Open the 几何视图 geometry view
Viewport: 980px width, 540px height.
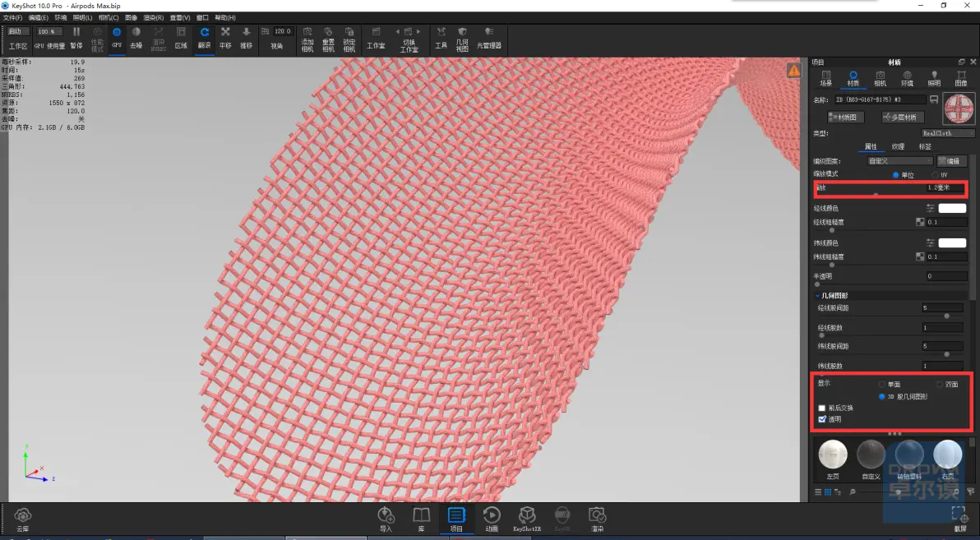(462, 39)
